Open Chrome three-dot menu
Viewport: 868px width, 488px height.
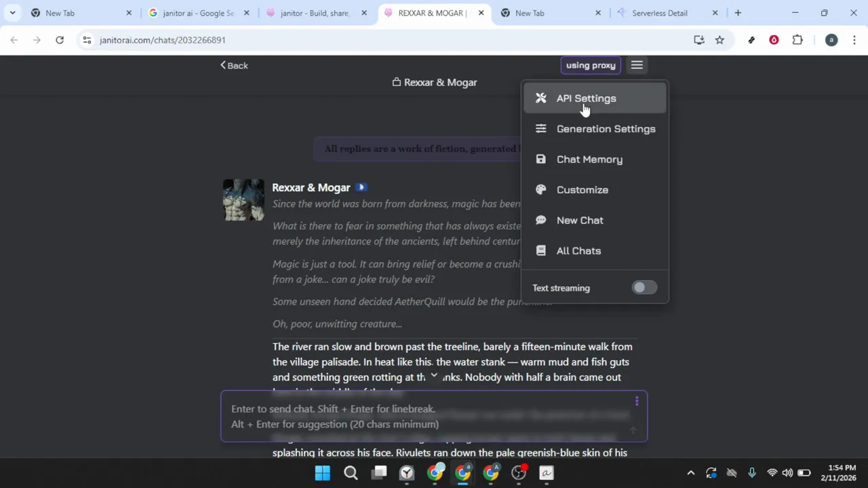tap(854, 40)
